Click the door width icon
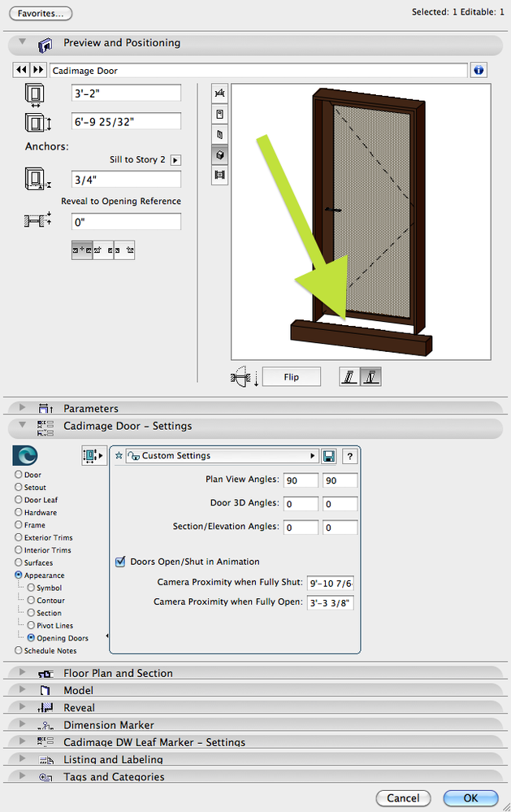511x812 pixels. point(35,95)
